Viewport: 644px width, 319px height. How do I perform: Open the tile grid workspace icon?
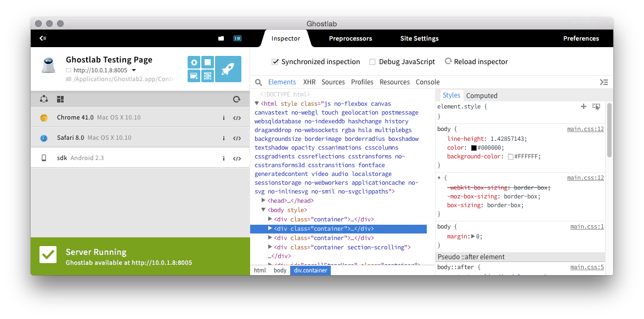pos(60,99)
